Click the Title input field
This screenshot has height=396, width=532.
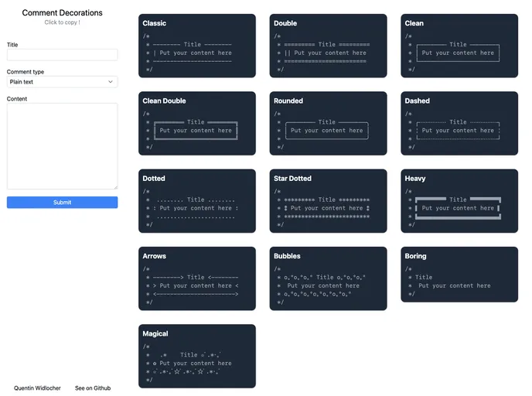pos(62,55)
